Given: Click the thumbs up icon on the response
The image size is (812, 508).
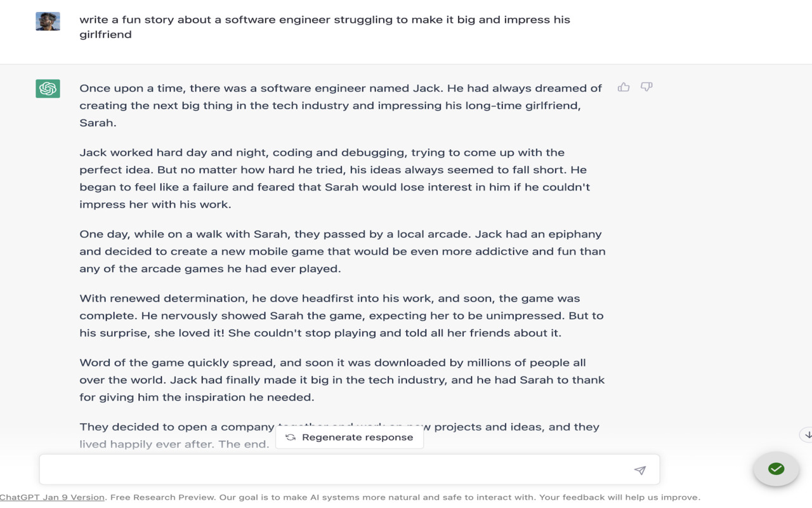Looking at the screenshot, I should coord(624,87).
